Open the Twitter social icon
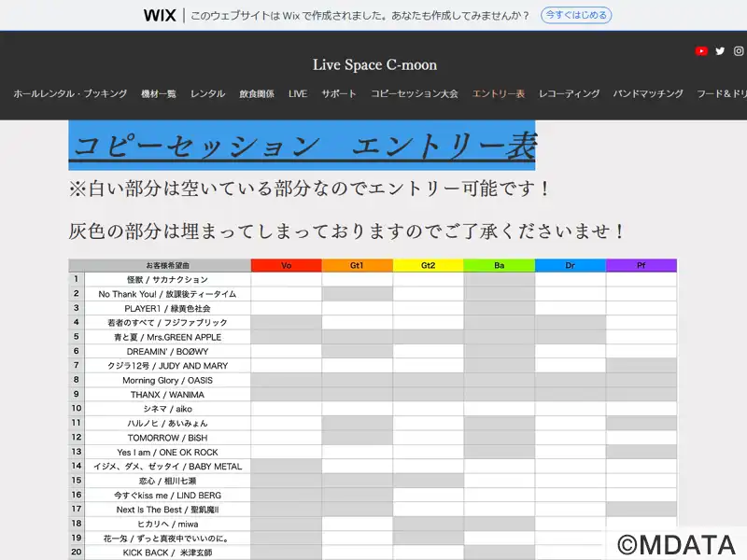 click(720, 51)
